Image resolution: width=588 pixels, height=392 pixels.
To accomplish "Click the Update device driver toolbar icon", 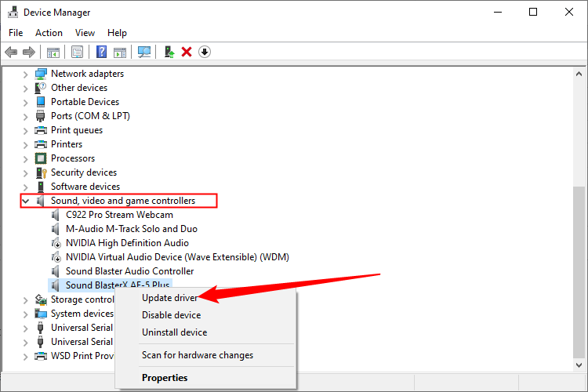I will (x=169, y=52).
